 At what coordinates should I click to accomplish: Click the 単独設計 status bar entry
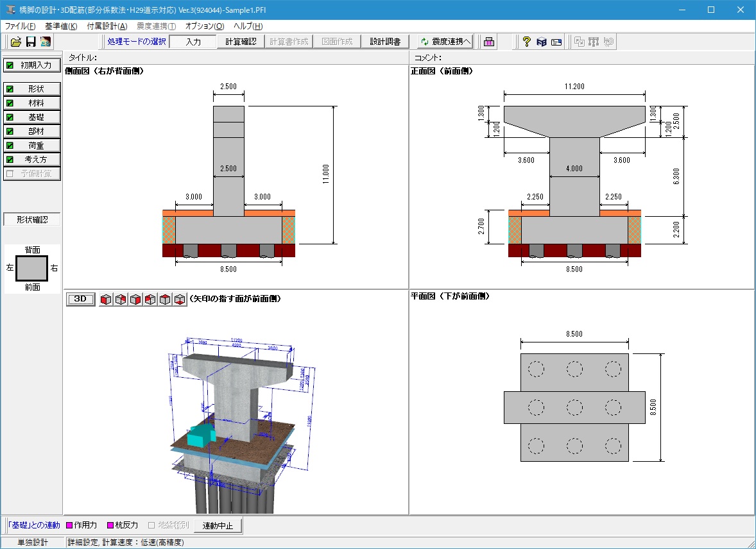click(33, 543)
